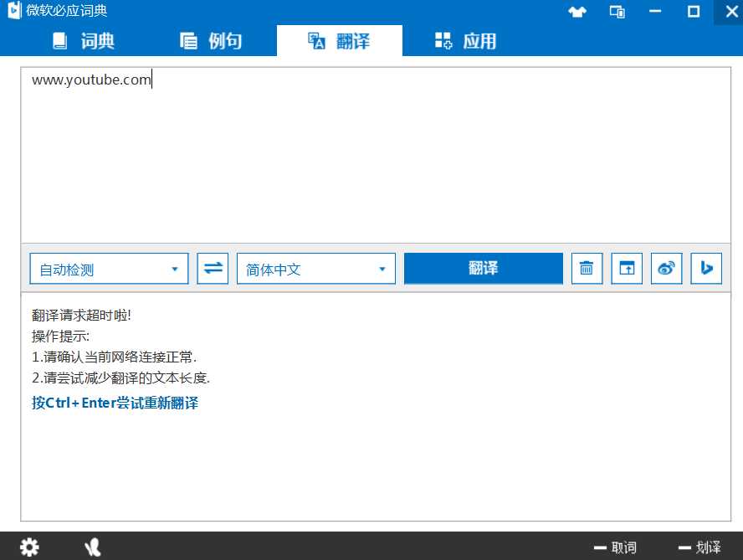The height and width of the screenshot is (560, 743).
Task: Switch to mini window mode icon
Action: pos(617,12)
